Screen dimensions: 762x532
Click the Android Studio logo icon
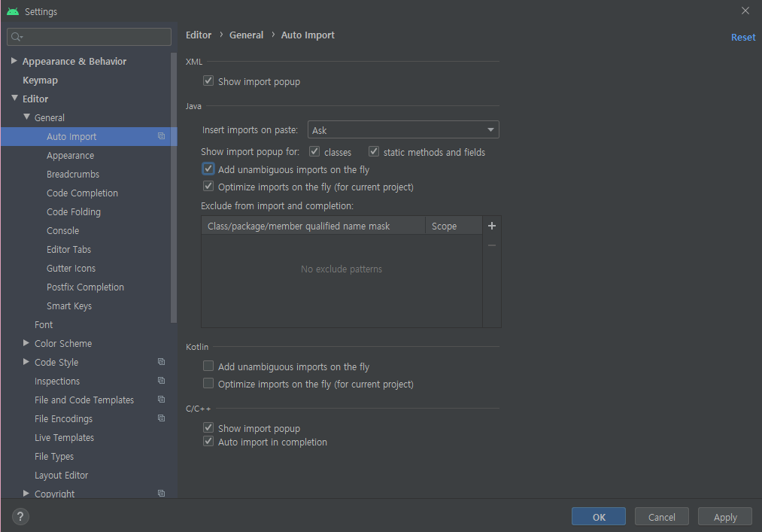[x=13, y=11]
